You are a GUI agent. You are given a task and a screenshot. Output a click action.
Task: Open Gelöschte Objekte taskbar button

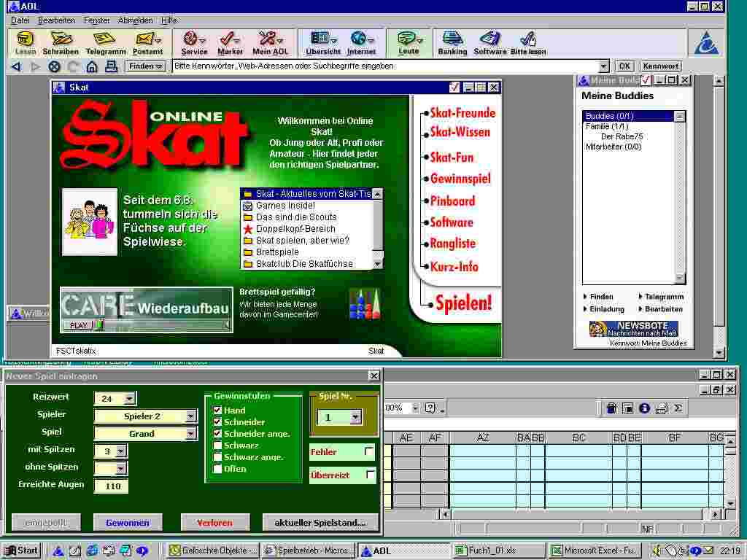coord(213,551)
